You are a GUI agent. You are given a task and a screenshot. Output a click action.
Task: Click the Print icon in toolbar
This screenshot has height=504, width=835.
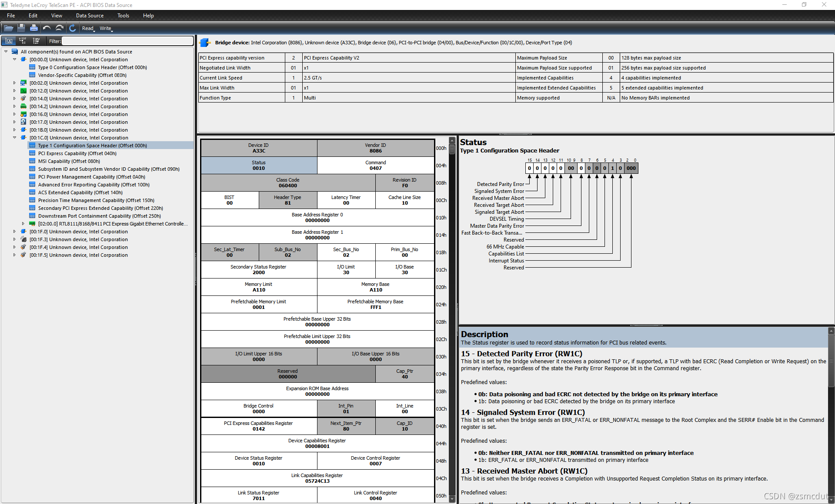pos(34,28)
